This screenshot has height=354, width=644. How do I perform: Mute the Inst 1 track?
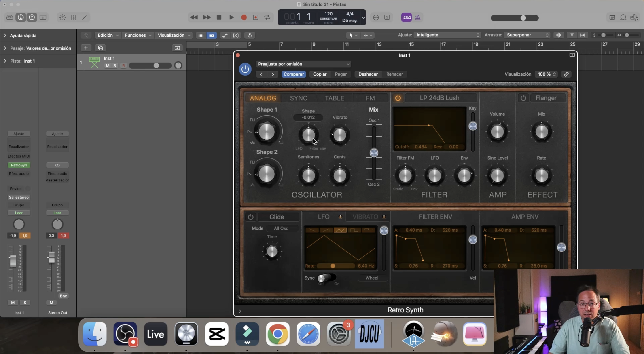[108, 65]
